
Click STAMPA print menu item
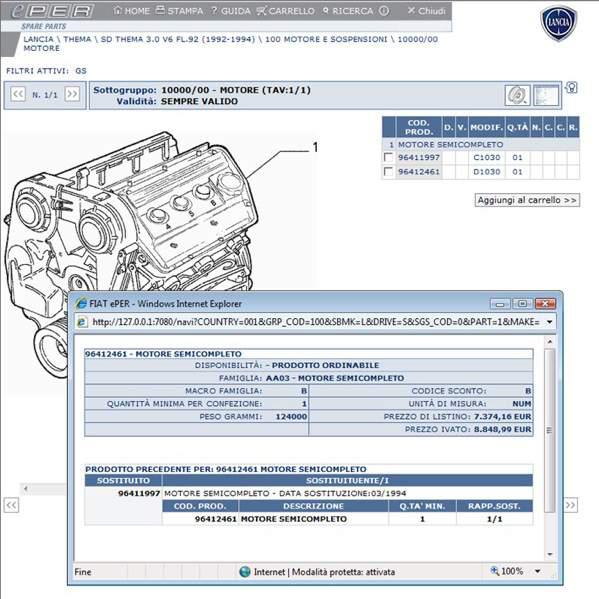pos(180,11)
